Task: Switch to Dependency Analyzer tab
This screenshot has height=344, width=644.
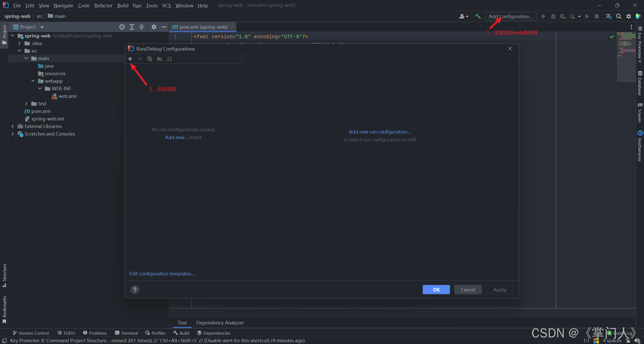Action: tap(220, 323)
